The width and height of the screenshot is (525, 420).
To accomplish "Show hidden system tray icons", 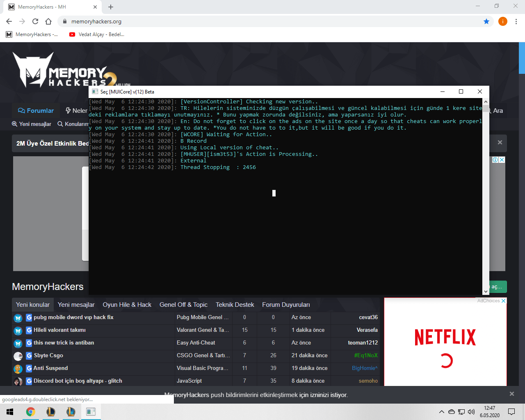I will [x=441, y=412].
